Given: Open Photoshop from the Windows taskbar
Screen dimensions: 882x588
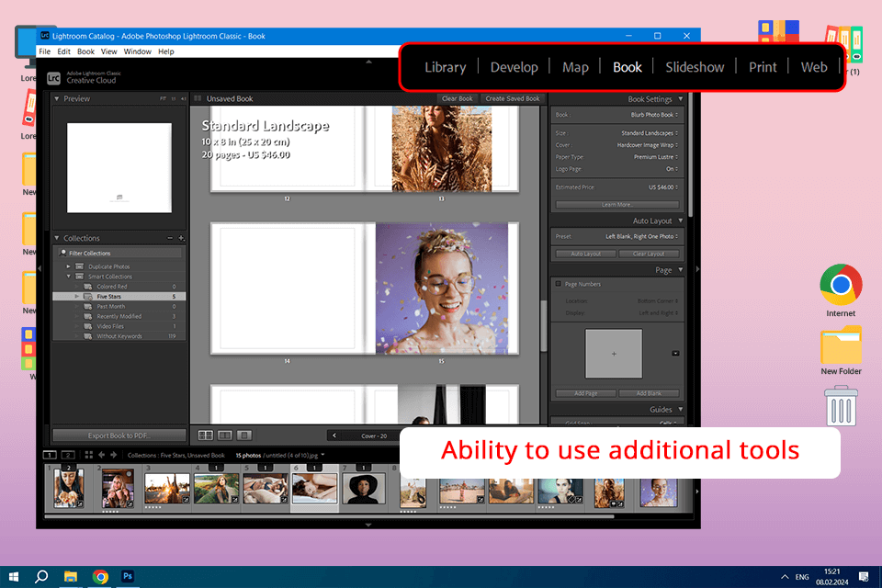Looking at the screenshot, I should tap(128, 576).
